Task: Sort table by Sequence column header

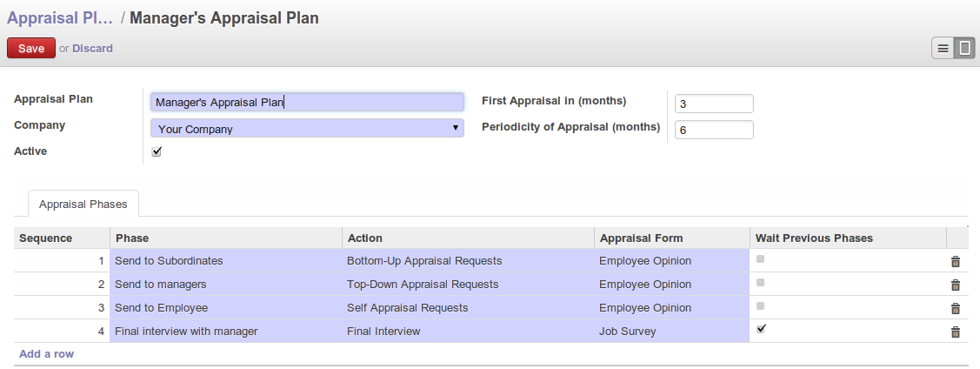Action: (46, 238)
